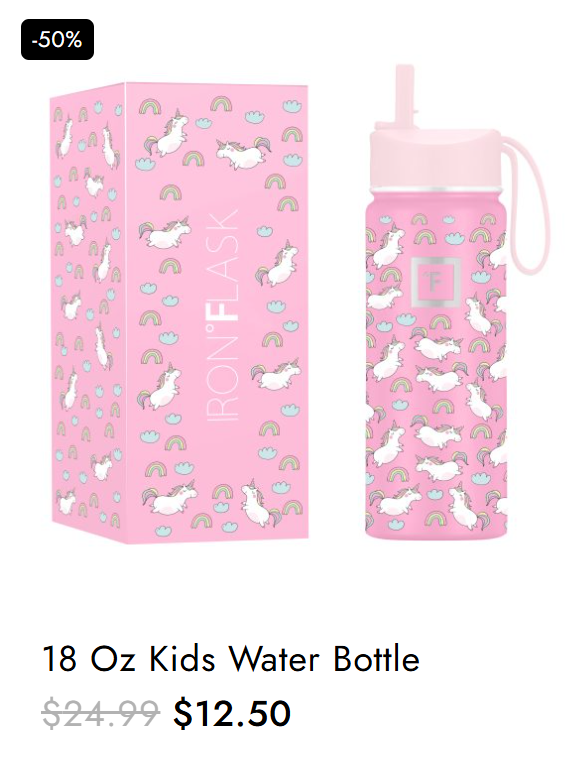Click the word Bottle in product title
Viewport: 580px width, 770px height.
[x=377, y=659]
